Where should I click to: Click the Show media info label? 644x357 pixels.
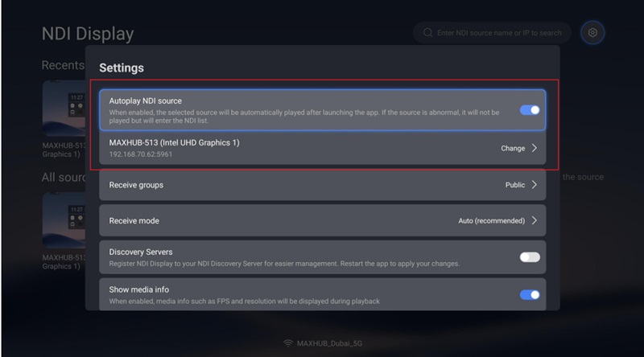(138, 289)
